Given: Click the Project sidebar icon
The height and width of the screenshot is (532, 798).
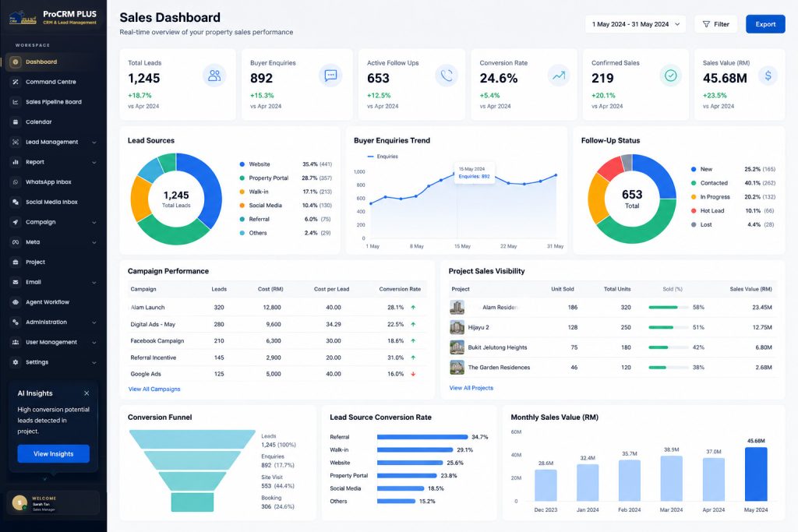Looking at the screenshot, I should point(16,262).
